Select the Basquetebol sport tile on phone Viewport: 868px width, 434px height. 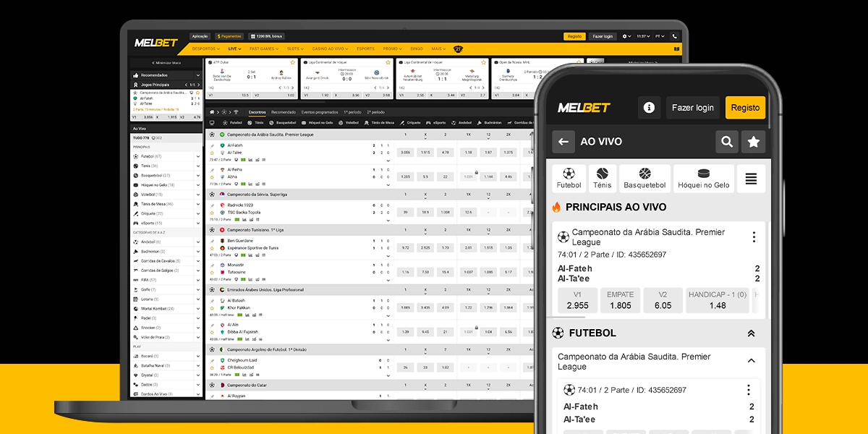click(x=645, y=179)
